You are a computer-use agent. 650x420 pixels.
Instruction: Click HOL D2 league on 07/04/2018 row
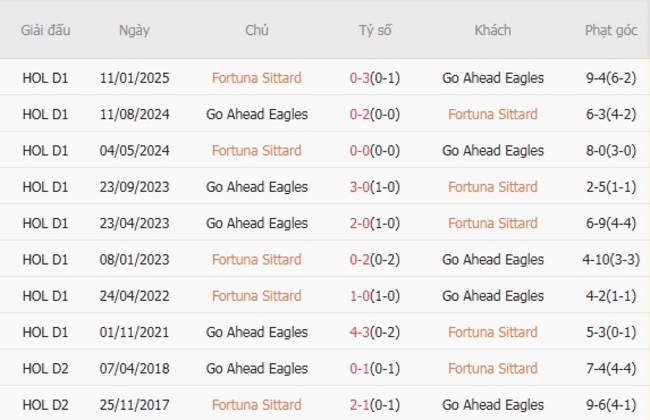(45, 369)
